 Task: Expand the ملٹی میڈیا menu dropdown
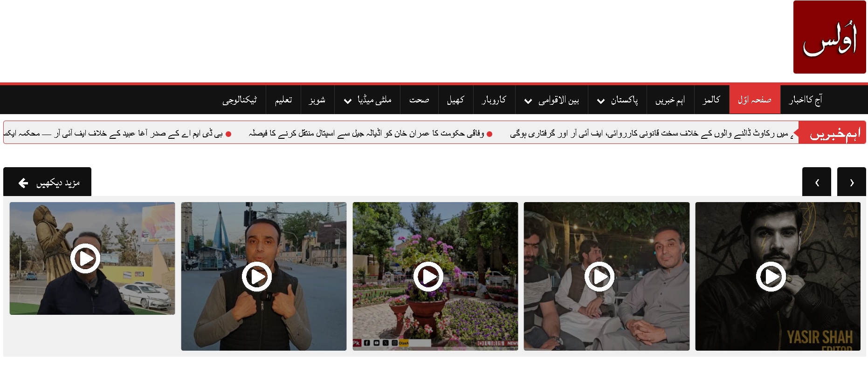coord(347,101)
